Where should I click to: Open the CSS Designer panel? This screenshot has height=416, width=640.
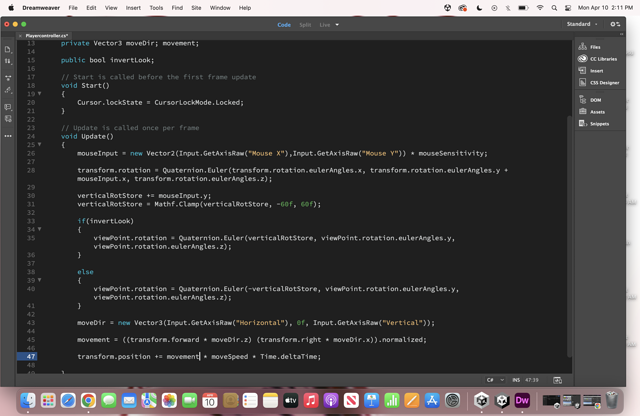coord(599,82)
